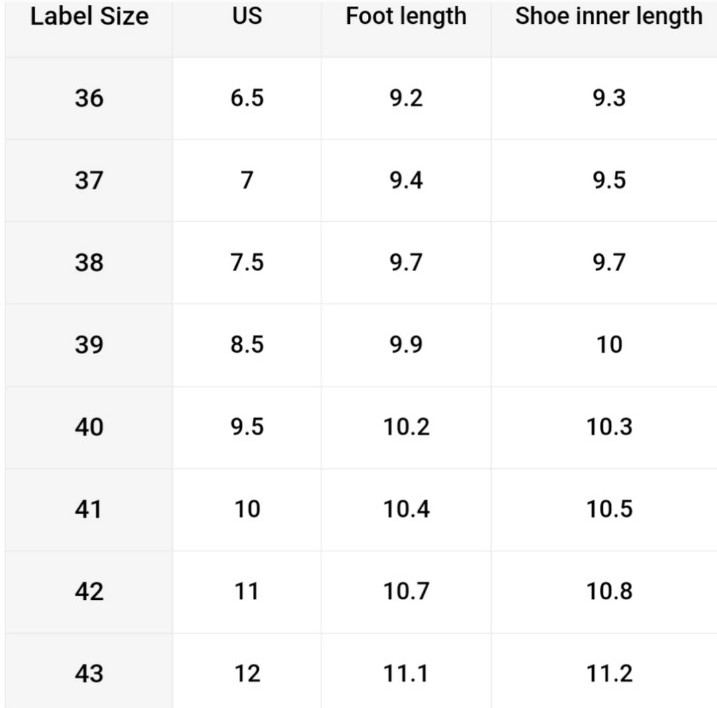The width and height of the screenshot is (717, 708).
Task: Select label size 42 cell
Action: pyautogui.click(x=89, y=592)
